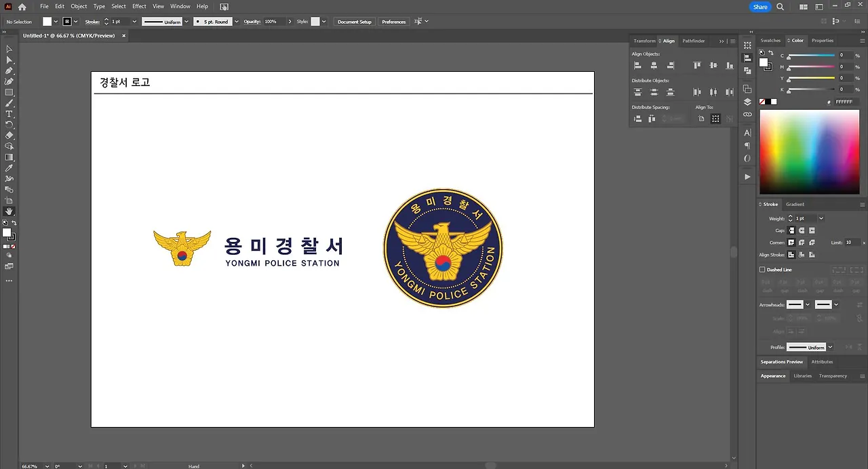Open the Layers panel icon

coord(747,102)
